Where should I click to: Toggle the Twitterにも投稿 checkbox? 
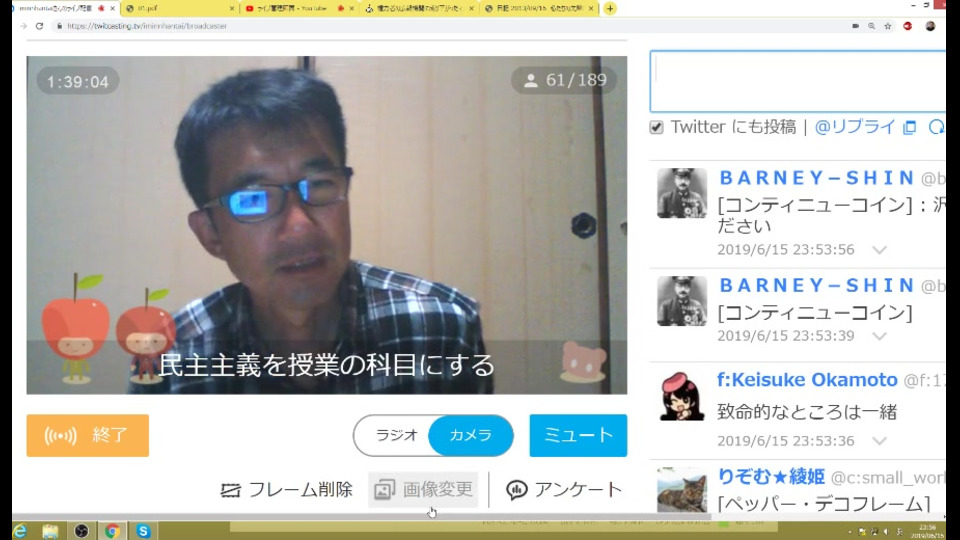[656, 127]
